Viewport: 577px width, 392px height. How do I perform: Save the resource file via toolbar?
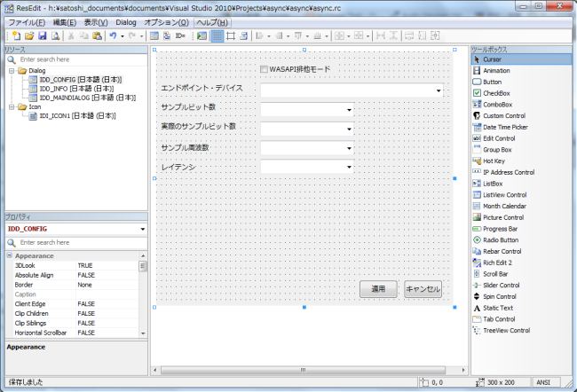click(x=42, y=35)
